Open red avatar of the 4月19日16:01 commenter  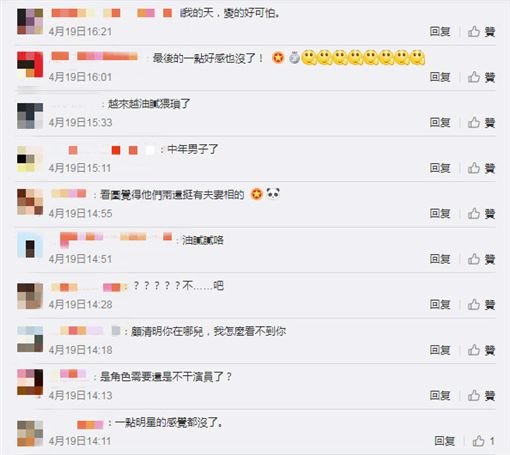(x=30, y=65)
